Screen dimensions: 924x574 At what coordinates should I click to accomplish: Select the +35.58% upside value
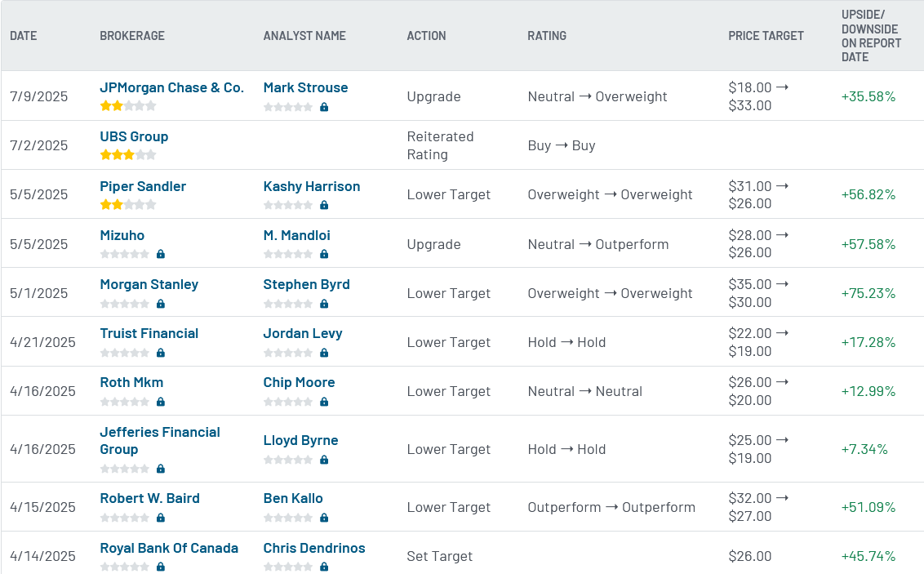click(868, 96)
